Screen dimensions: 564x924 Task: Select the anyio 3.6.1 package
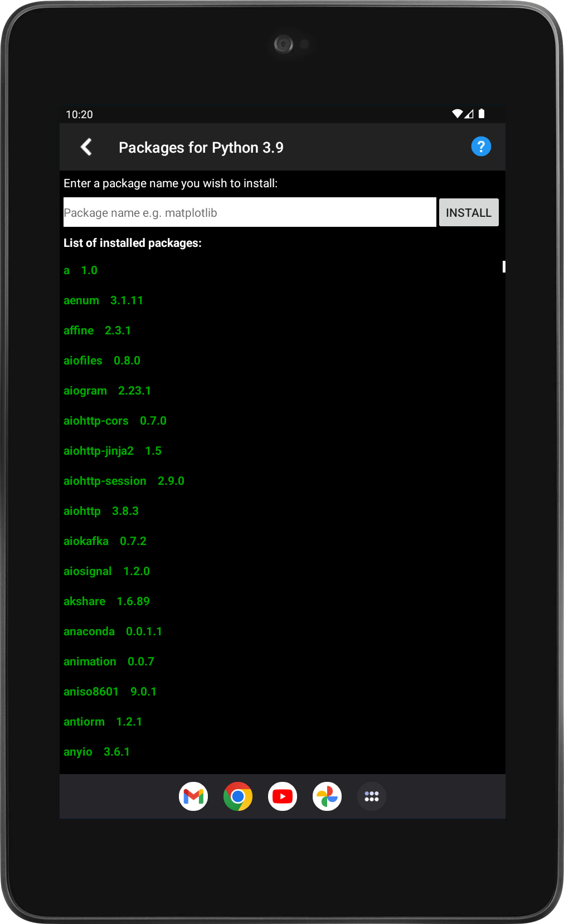tap(96, 752)
